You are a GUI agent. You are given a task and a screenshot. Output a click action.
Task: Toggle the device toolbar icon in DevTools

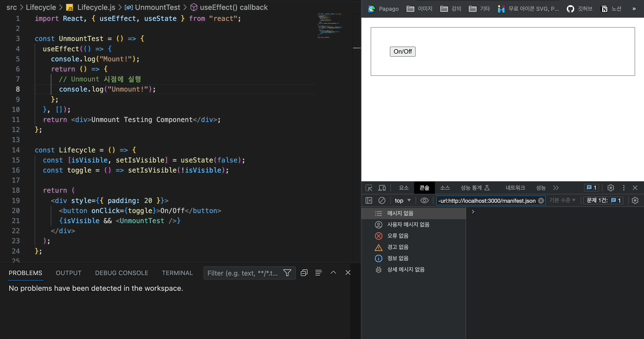(x=382, y=188)
